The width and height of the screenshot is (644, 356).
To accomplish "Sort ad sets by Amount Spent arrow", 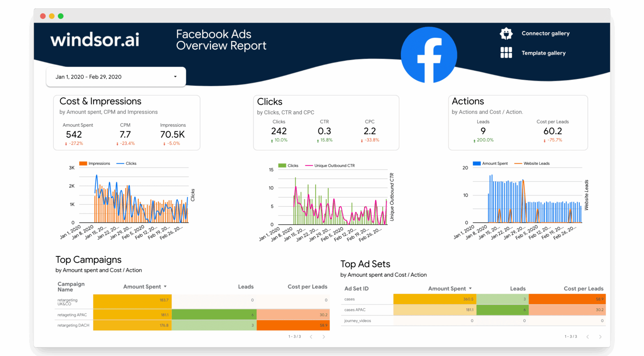I will [470, 289].
